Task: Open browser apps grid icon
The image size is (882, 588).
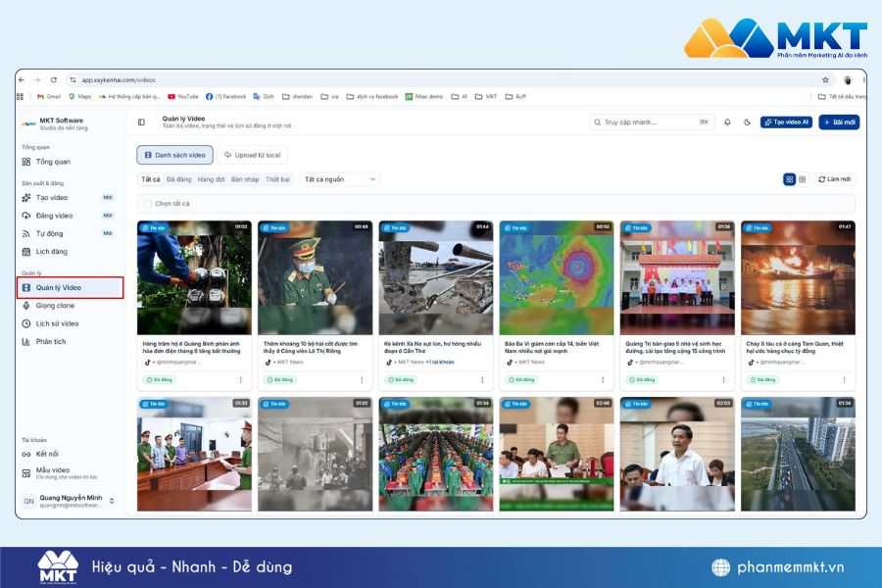Action: [21, 97]
